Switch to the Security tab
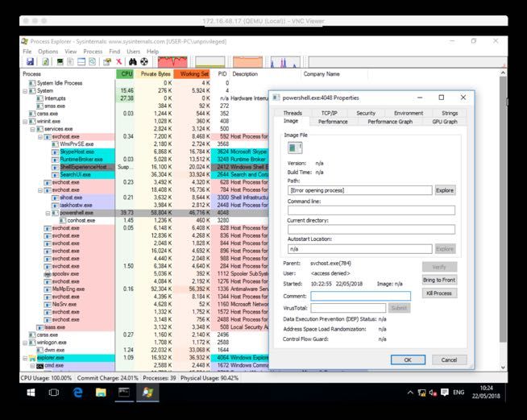 click(x=366, y=113)
